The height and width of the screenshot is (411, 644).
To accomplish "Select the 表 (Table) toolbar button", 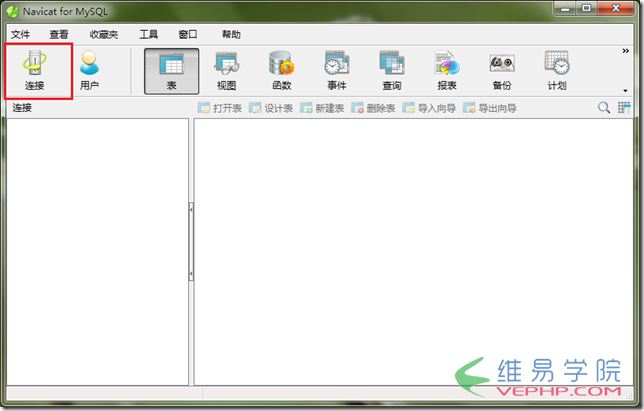I will 171,71.
